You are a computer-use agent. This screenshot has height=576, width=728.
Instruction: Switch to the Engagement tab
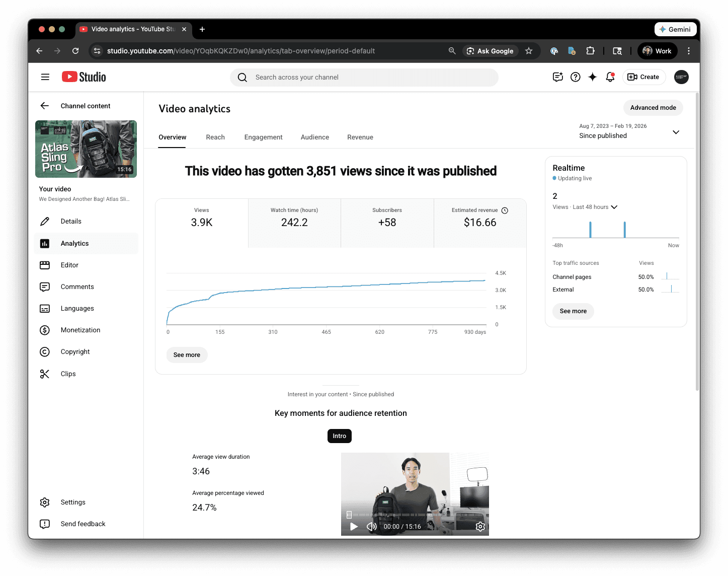[263, 137]
